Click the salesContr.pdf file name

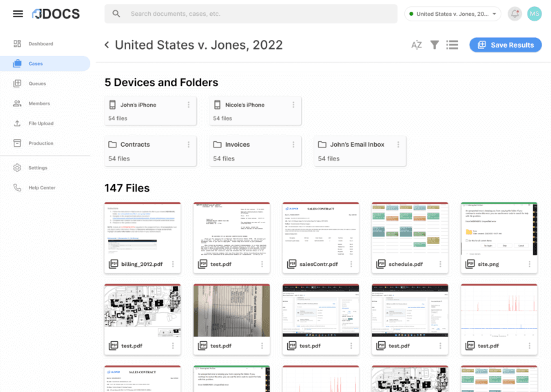(318, 264)
